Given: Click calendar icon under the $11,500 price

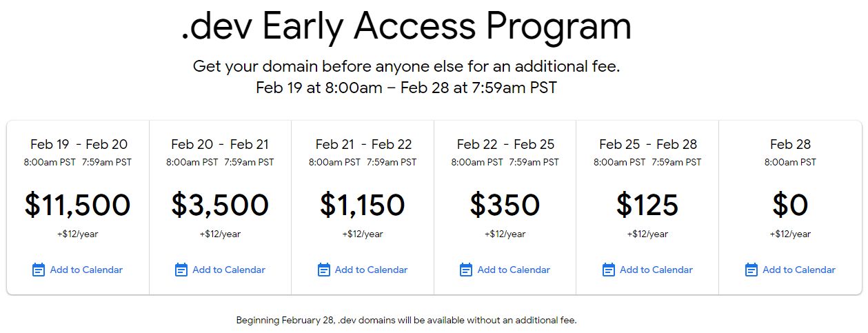Looking at the screenshot, I should click(39, 270).
